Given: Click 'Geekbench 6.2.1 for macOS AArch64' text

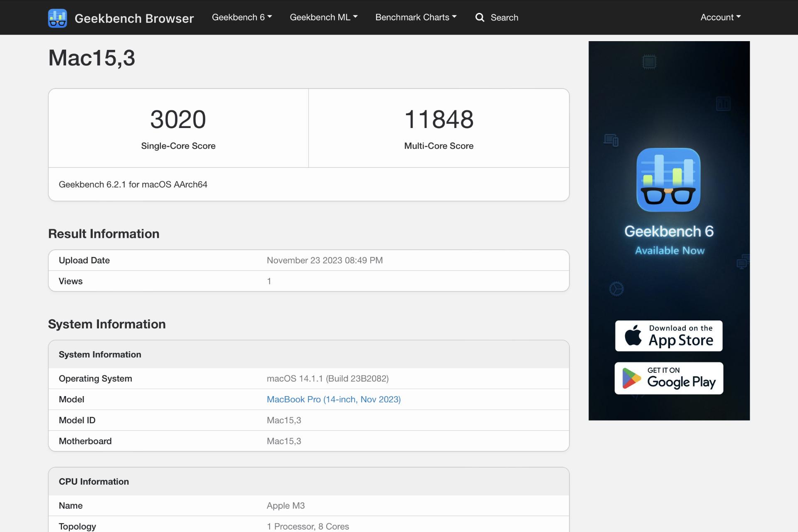Looking at the screenshot, I should pyautogui.click(x=133, y=185).
